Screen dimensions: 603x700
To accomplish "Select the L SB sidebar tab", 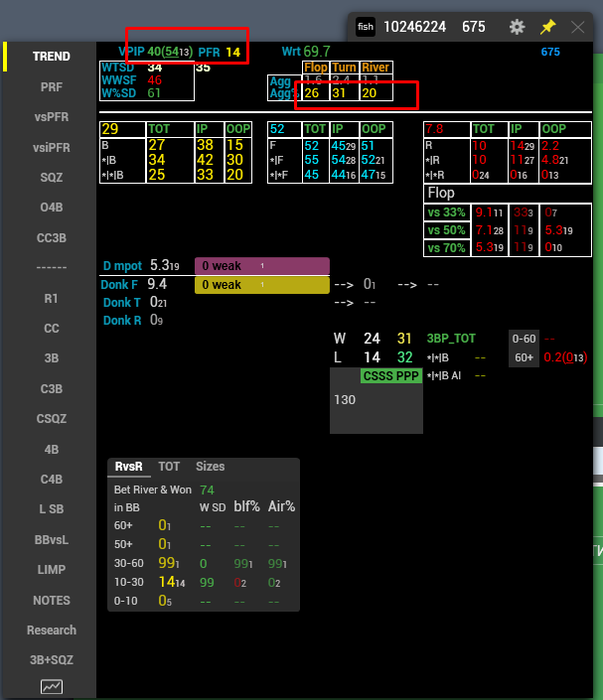I will (x=51, y=509).
